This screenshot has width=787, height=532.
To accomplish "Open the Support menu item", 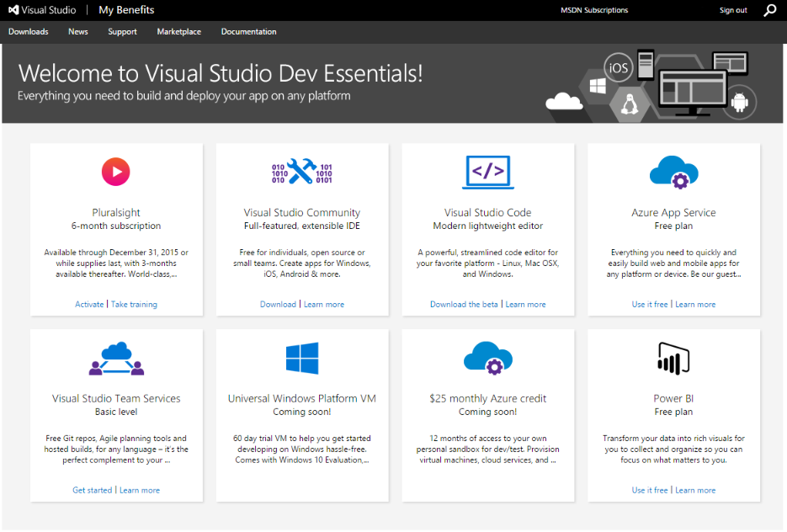I will tap(122, 32).
